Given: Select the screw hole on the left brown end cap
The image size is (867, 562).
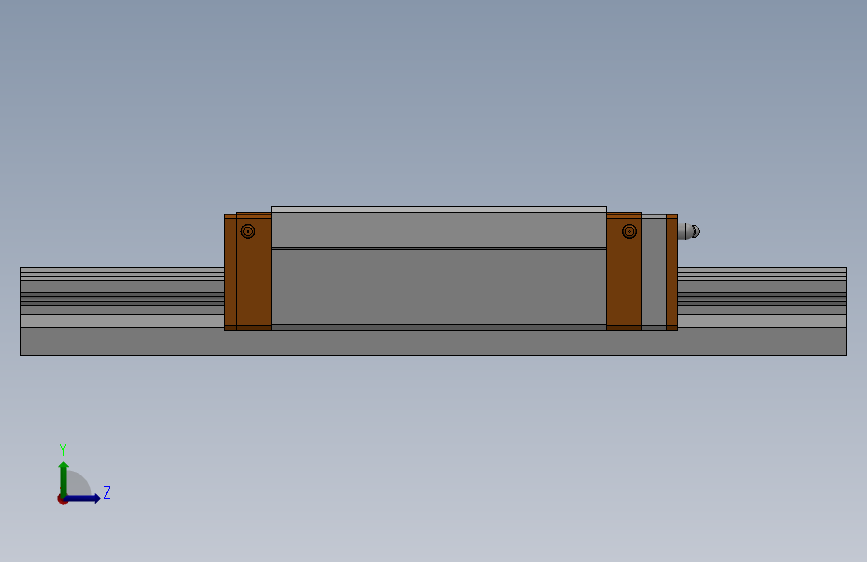Looking at the screenshot, I should click(248, 231).
